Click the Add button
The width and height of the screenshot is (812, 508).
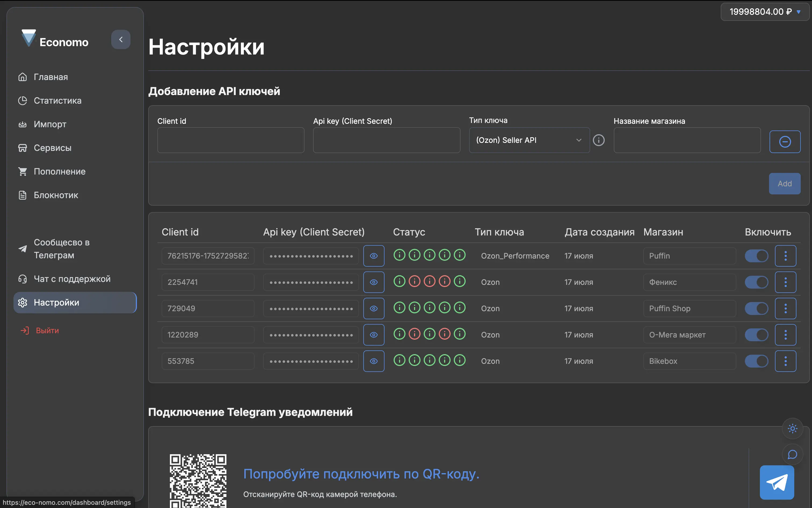point(784,184)
